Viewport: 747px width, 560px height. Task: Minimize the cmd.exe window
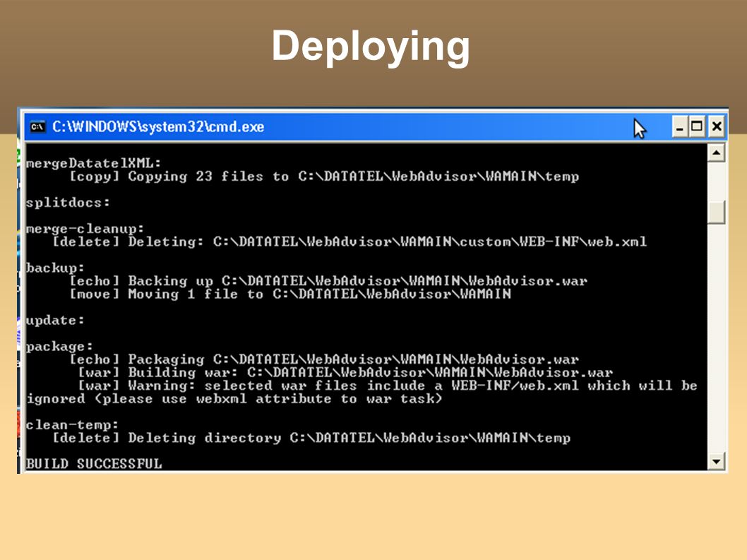680,127
